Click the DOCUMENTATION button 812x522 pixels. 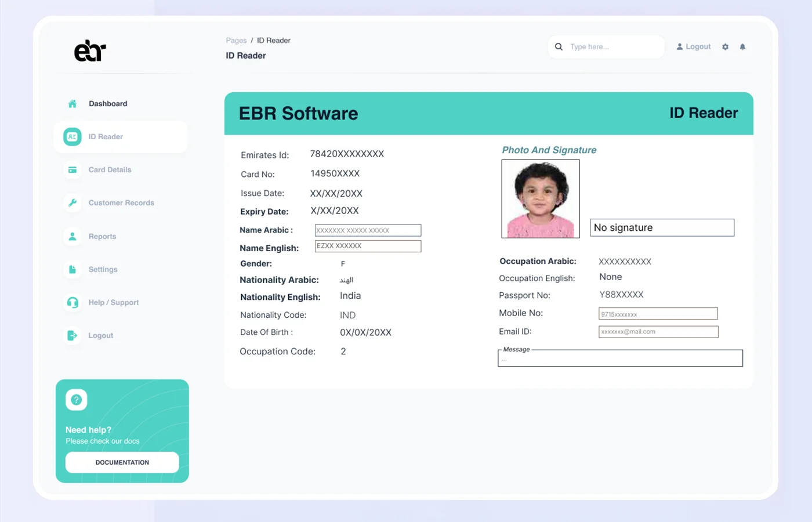click(122, 462)
